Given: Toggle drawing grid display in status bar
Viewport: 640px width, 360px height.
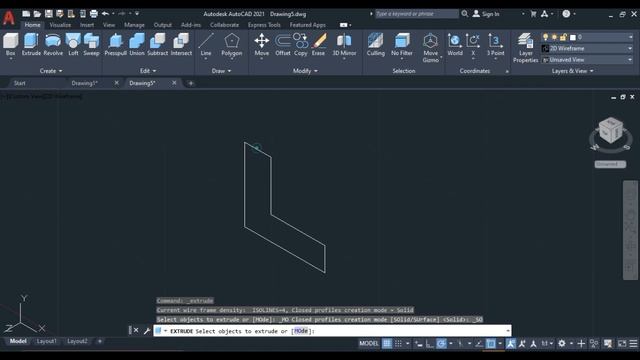Looking at the screenshot, I should coord(387,344).
